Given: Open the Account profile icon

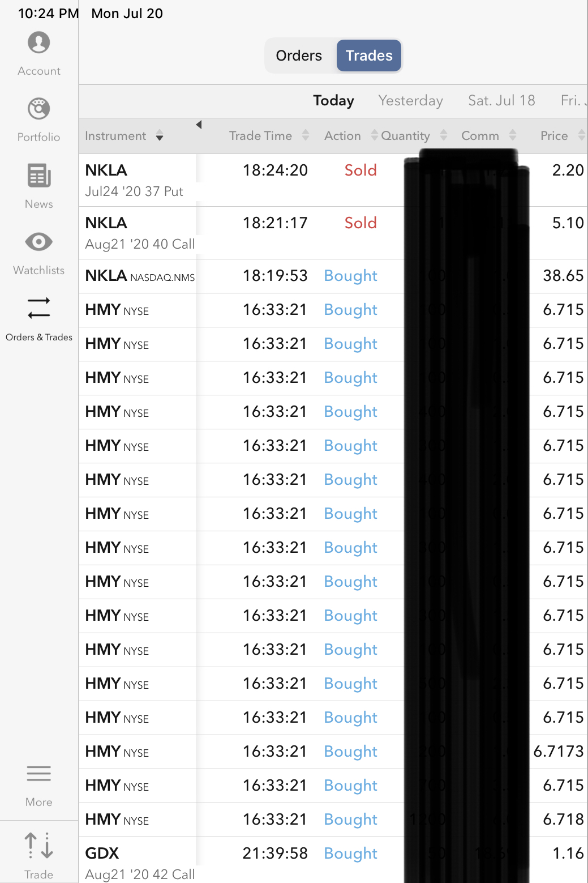Looking at the screenshot, I should click(x=38, y=43).
